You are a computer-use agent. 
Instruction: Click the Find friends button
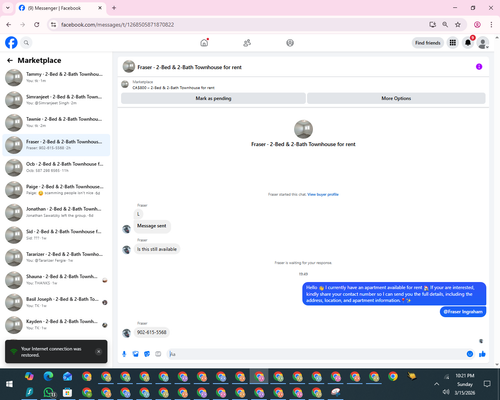(428, 43)
